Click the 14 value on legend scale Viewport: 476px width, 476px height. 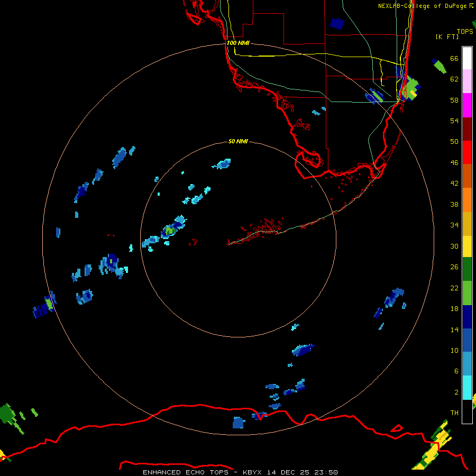pyautogui.click(x=454, y=329)
